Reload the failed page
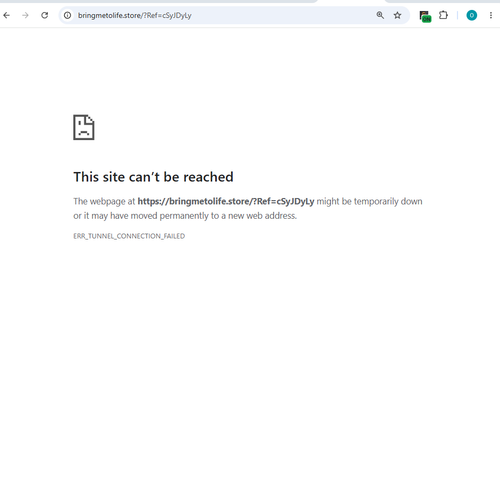 44,15
